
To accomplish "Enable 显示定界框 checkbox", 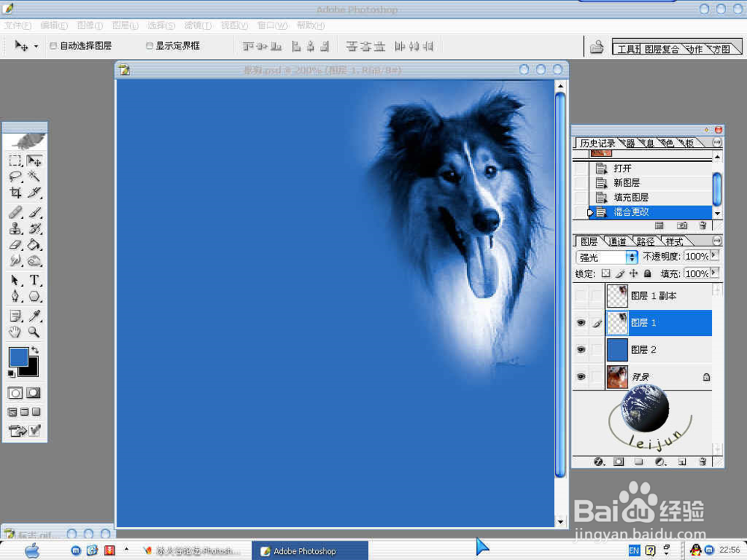I will pos(149,46).
